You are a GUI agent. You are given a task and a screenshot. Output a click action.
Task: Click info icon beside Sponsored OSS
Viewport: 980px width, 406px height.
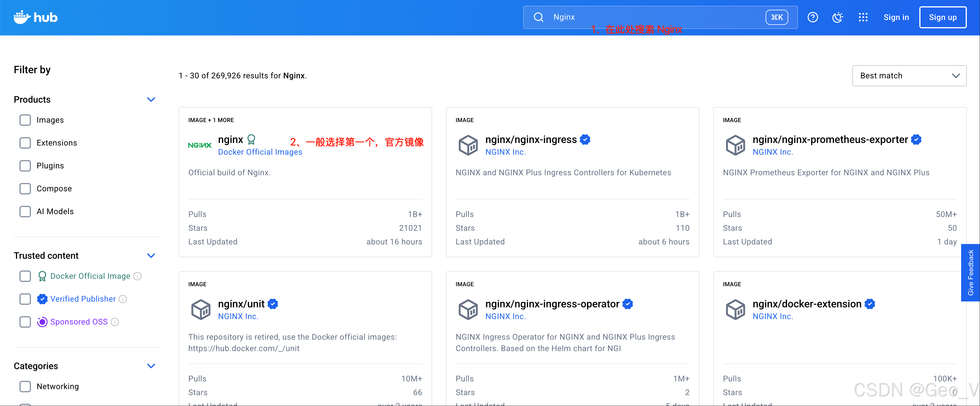[x=115, y=322]
